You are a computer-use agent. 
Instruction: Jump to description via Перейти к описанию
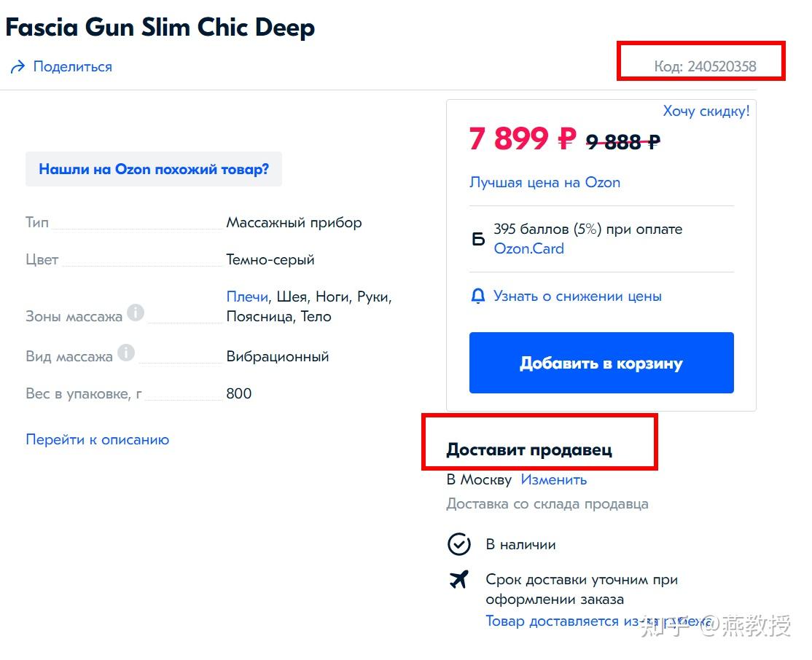click(x=98, y=439)
